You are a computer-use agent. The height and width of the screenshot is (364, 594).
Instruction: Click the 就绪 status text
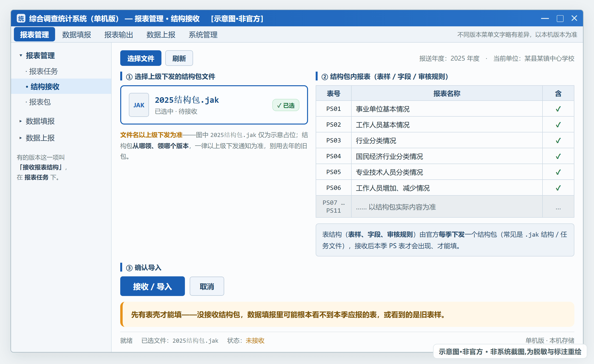126,340
